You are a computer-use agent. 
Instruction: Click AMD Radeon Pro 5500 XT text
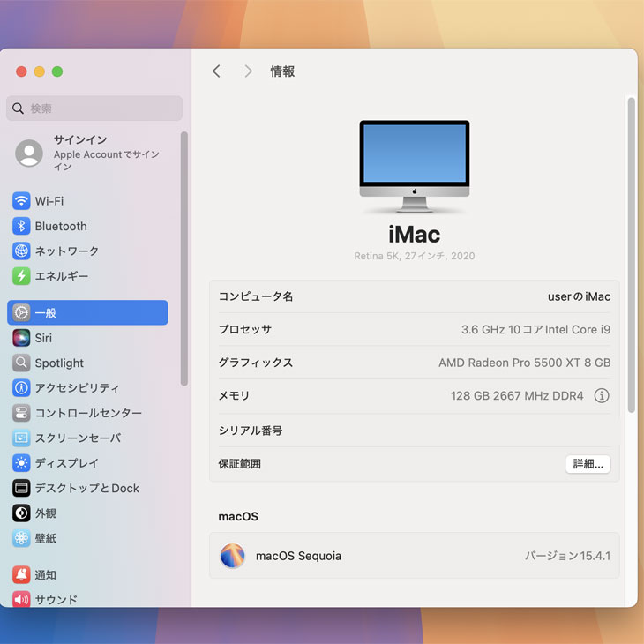tap(525, 363)
